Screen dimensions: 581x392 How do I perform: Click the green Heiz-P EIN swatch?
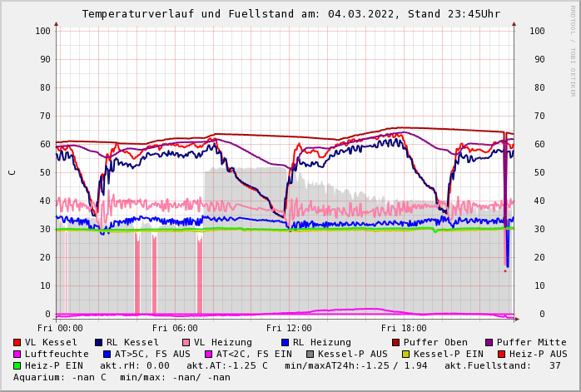point(17,365)
